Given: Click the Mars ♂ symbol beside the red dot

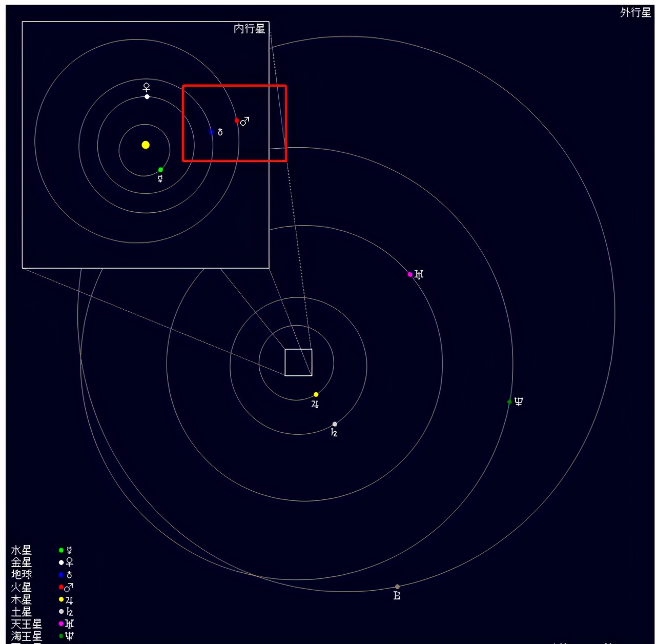Looking at the screenshot, I should [244, 122].
